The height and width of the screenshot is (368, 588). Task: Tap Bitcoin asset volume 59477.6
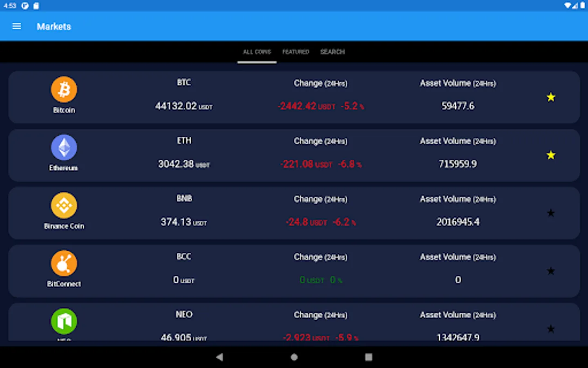(x=458, y=106)
